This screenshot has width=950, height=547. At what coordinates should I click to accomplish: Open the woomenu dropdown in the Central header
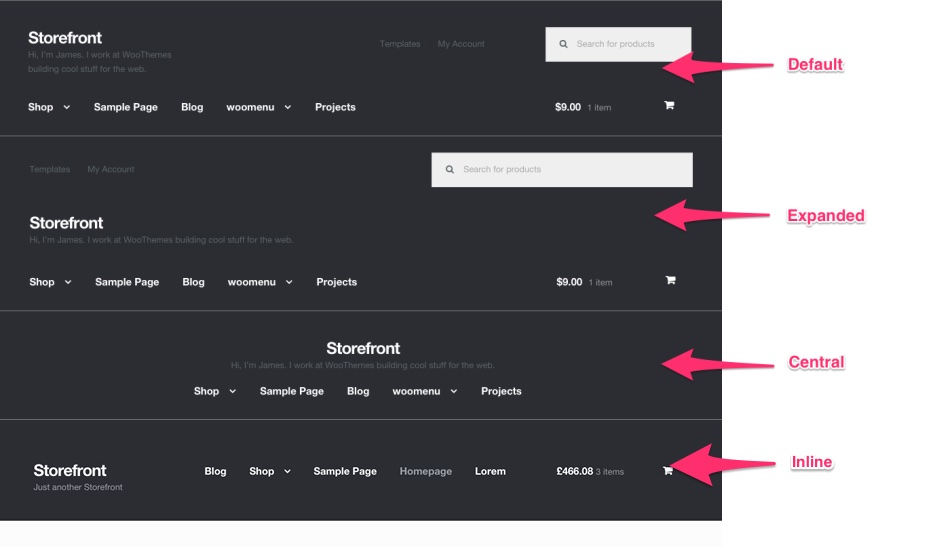425,391
